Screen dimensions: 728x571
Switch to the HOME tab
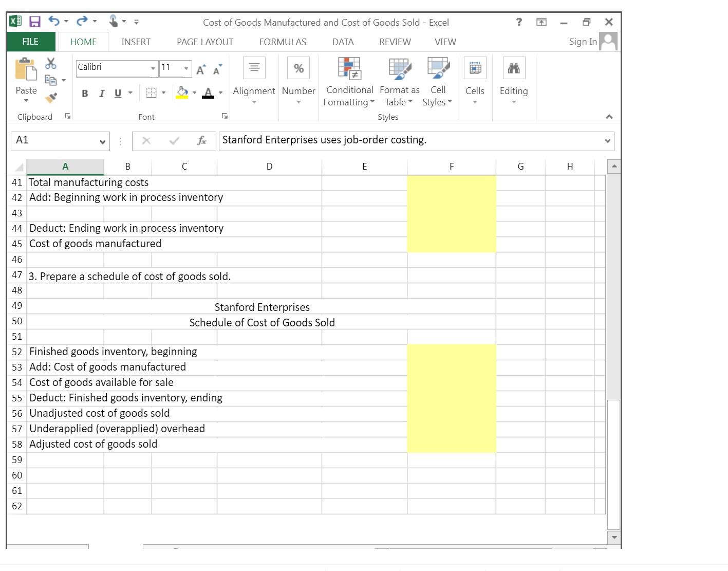pos(83,42)
